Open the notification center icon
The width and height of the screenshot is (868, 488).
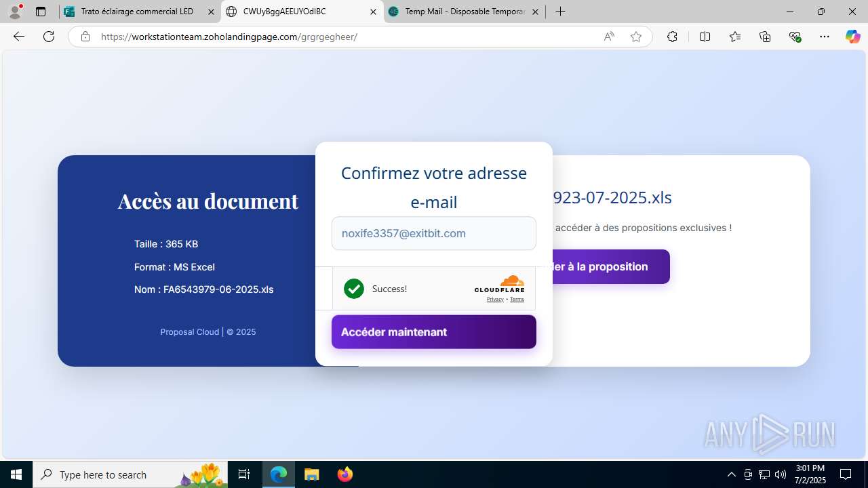[x=846, y=474]
